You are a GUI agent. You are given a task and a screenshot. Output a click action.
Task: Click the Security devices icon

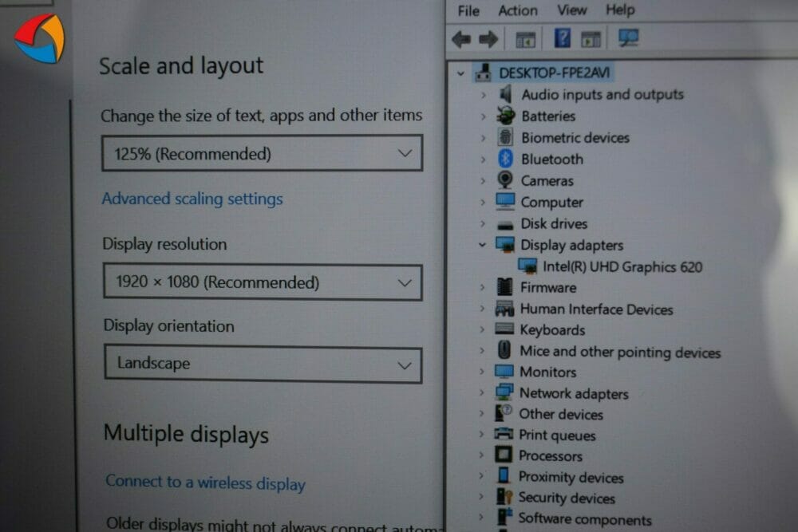(504, 497)
